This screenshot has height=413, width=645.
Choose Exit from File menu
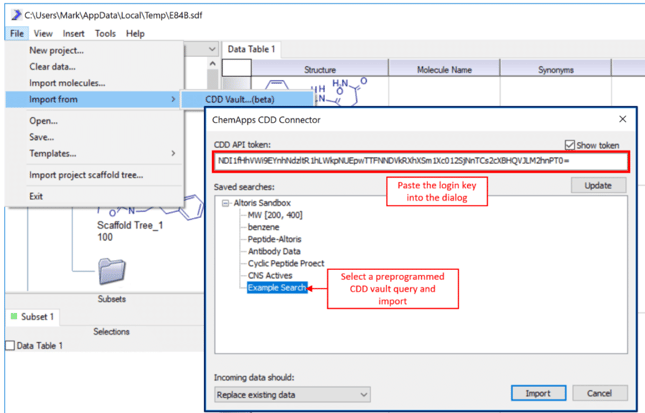pos(95,197)
